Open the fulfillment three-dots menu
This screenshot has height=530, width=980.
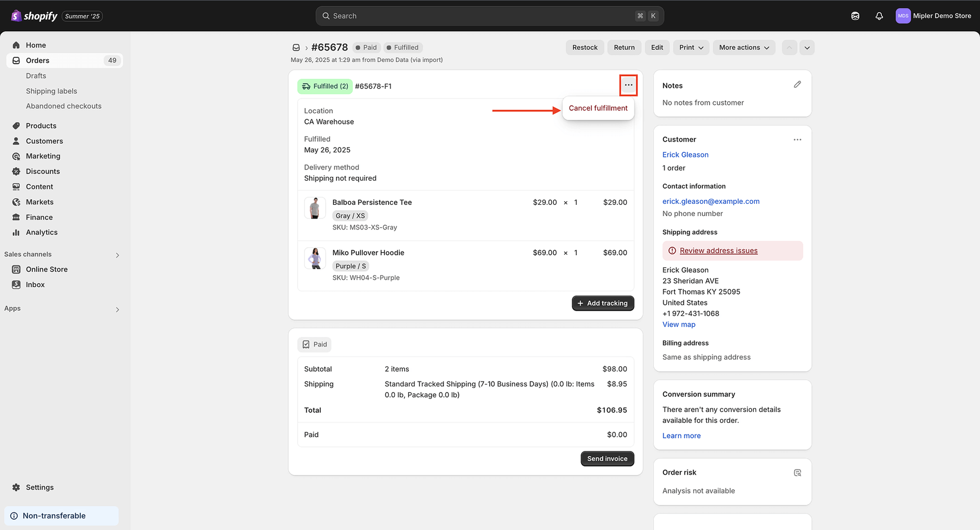628,85
